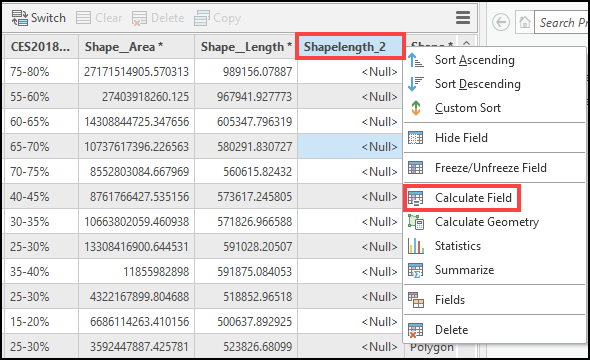Select the highlighted Null cell in 65-70% row
The height and width of the screenshot is (360, 590).
350,146
